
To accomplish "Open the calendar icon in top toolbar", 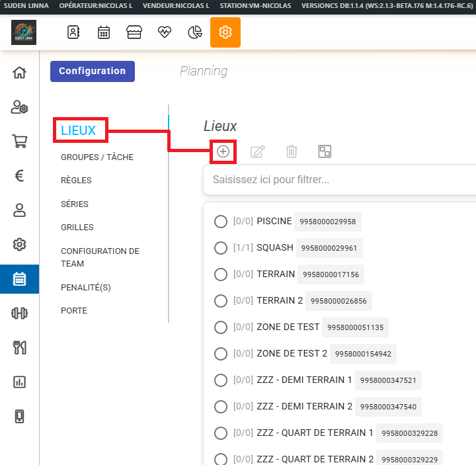I will (104, 32).
